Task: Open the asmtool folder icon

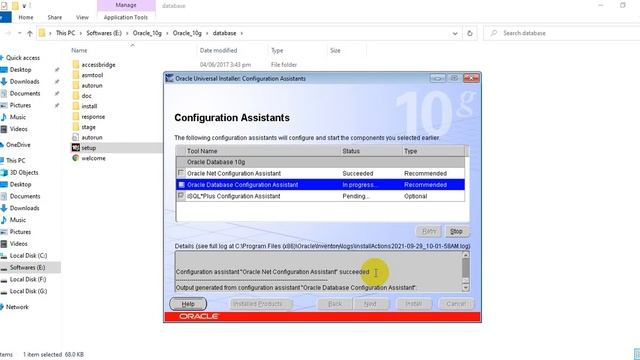Action: pos(76,75)
